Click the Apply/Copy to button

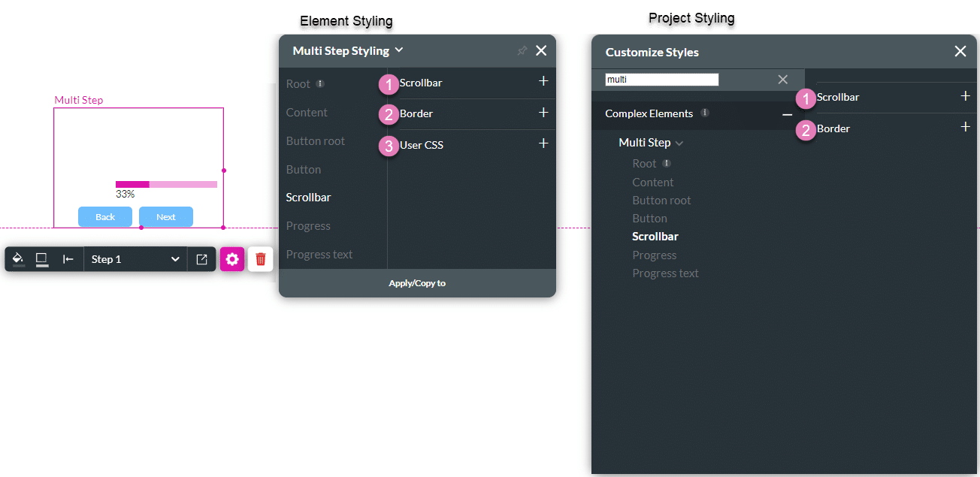[417, 283]
